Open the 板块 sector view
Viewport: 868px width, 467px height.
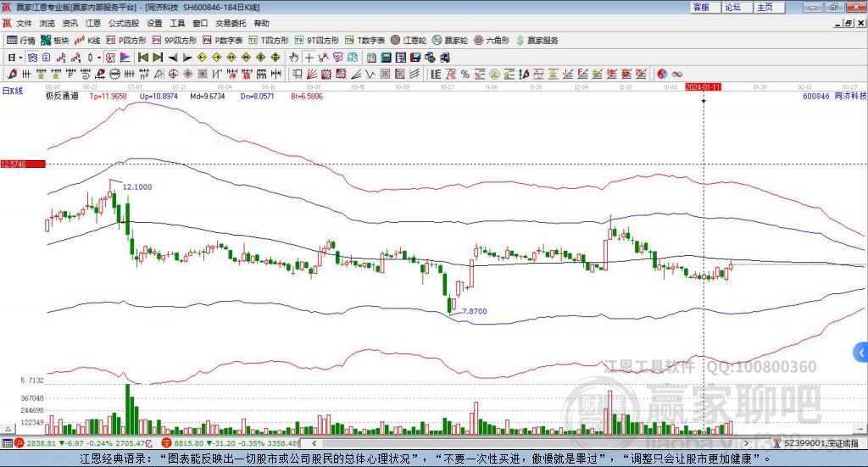point(54,41)
